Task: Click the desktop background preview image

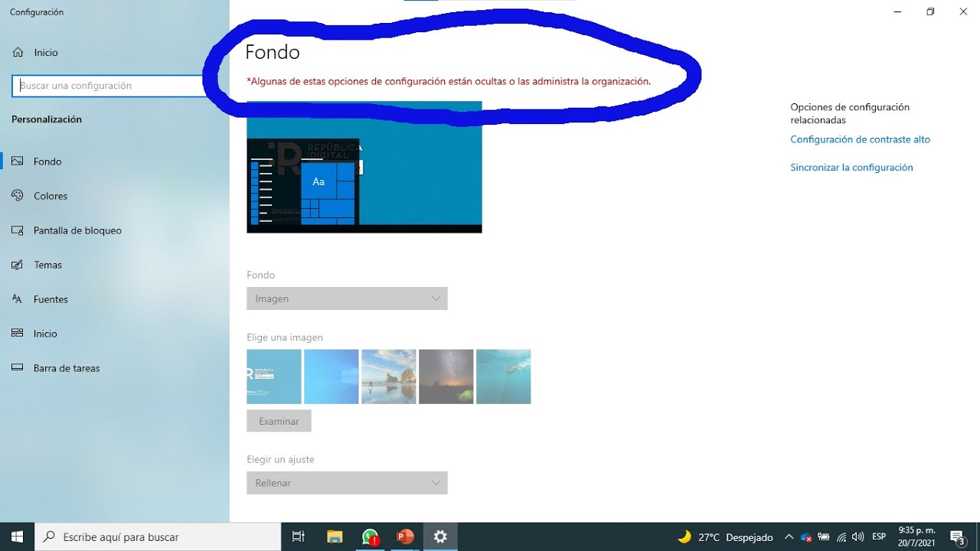Action: tap(364, 167)
